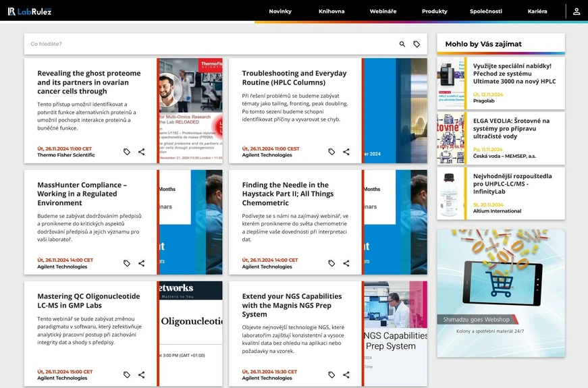Image resolution: width=588 pixels, height=388 pixels.
Task: Click the NGS Capabilities card thumbnail image
Action: [396, 333]
